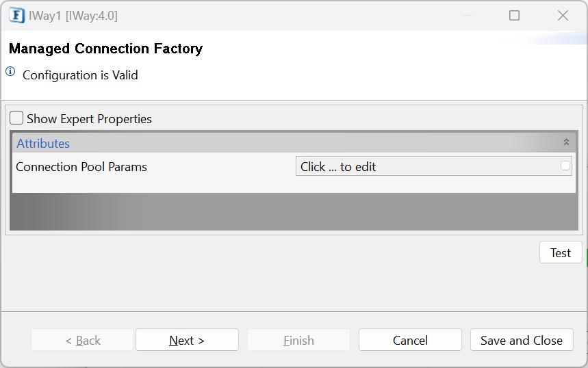The image size is (588, 368).
Task: Click the Test button
Action: coord(561,252)
